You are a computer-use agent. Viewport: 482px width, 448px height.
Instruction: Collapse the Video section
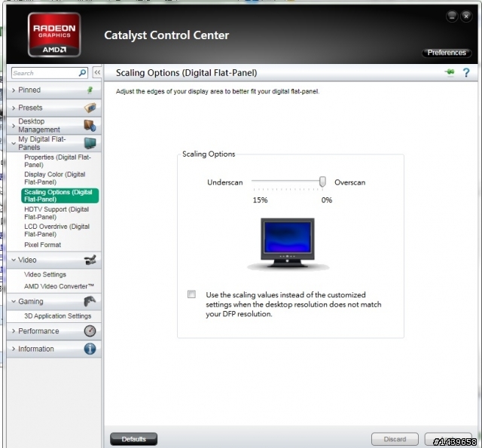click(53, 260)
